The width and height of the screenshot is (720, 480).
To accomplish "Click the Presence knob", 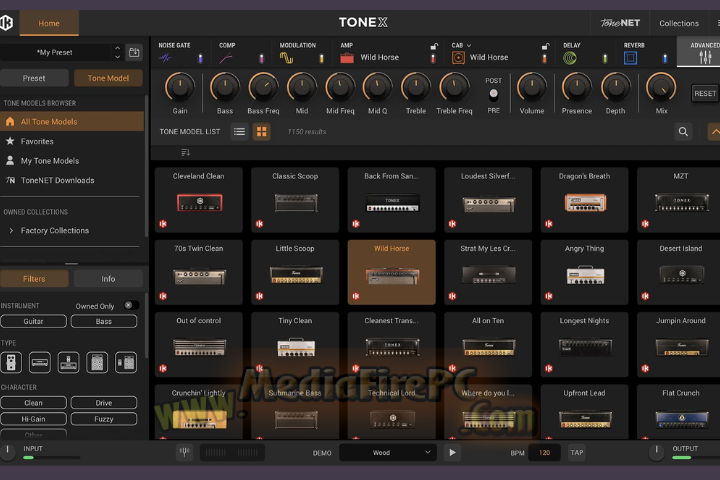I will (577, 87).
